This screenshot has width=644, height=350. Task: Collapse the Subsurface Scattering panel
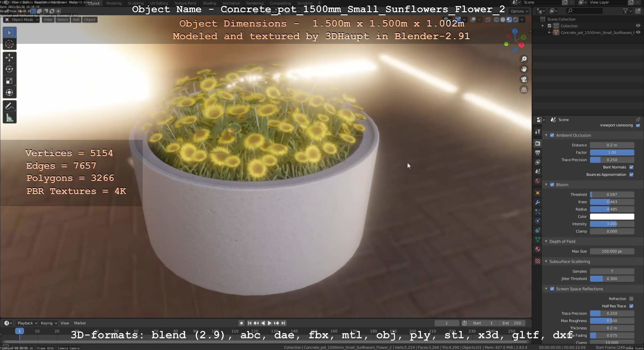tap(546, 261)
